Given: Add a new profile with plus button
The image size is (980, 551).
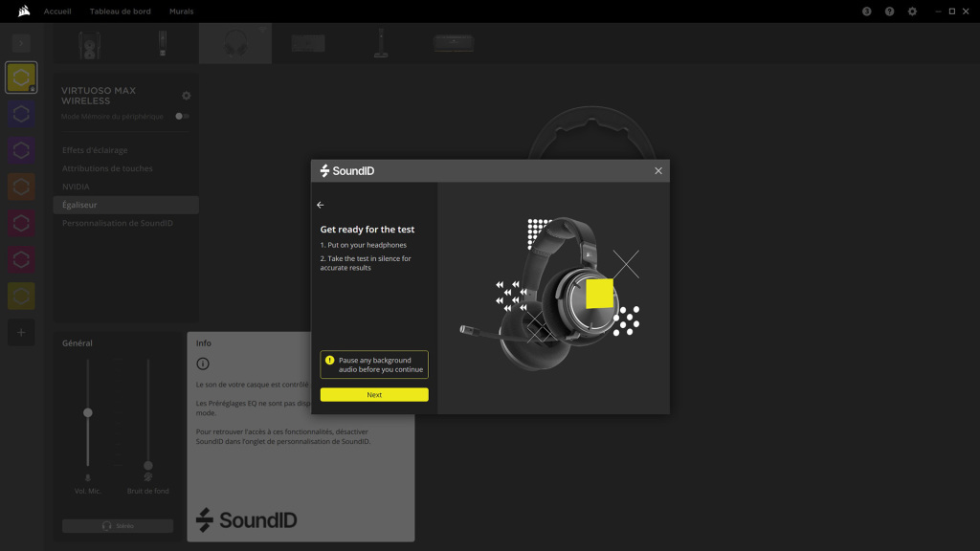Looking at the screenshot, I should 21,332.
